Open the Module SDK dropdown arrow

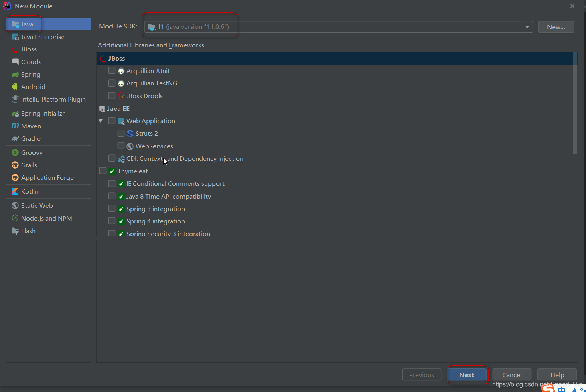pos(527,27)
